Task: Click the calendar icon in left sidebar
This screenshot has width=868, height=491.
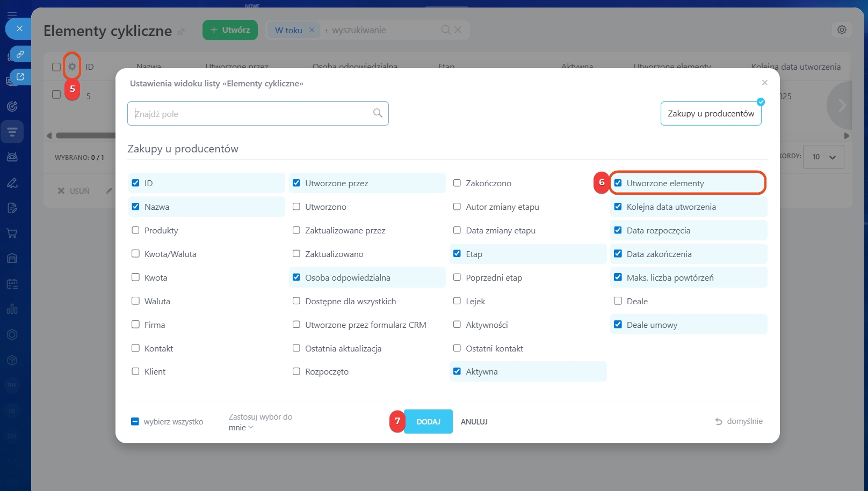Action: [12, 284]
